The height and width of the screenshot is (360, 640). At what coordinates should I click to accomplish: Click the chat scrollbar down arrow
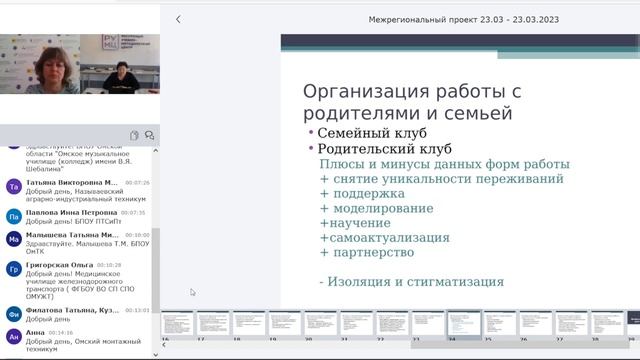pos(156,355)
